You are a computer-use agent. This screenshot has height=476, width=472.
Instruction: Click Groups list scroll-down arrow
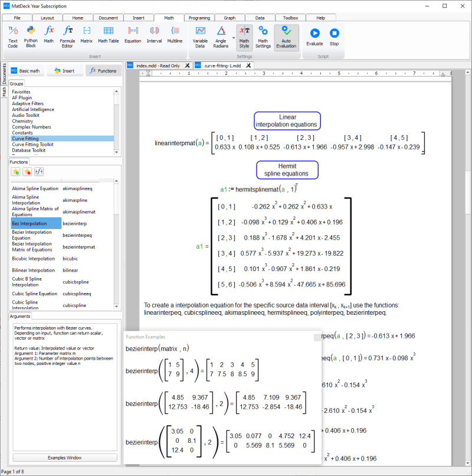click(116, 152)
